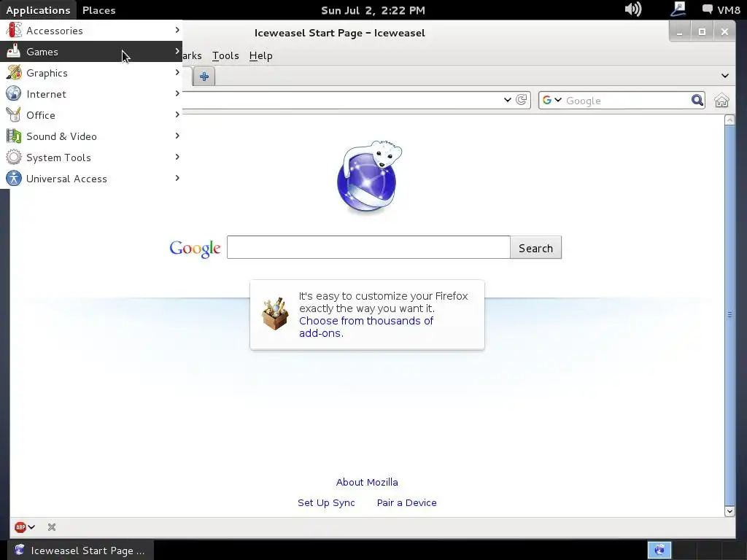
Task: Open the Choose from thousands of add-ons link
Action: click(366, 327)
